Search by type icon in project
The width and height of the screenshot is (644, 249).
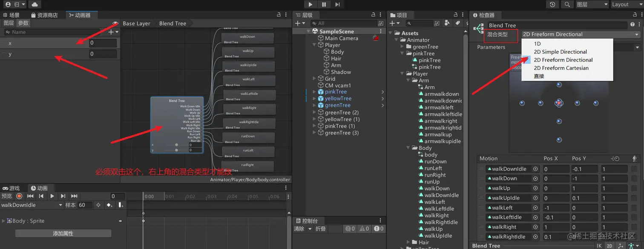click(x=446, y=23)
